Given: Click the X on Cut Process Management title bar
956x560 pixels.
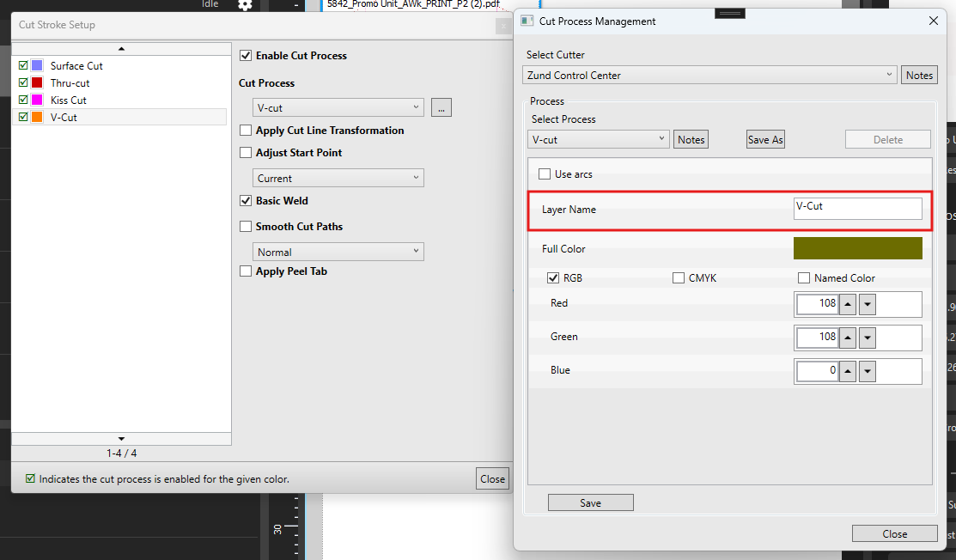Looking at the screenshot, I should (933, 21).
